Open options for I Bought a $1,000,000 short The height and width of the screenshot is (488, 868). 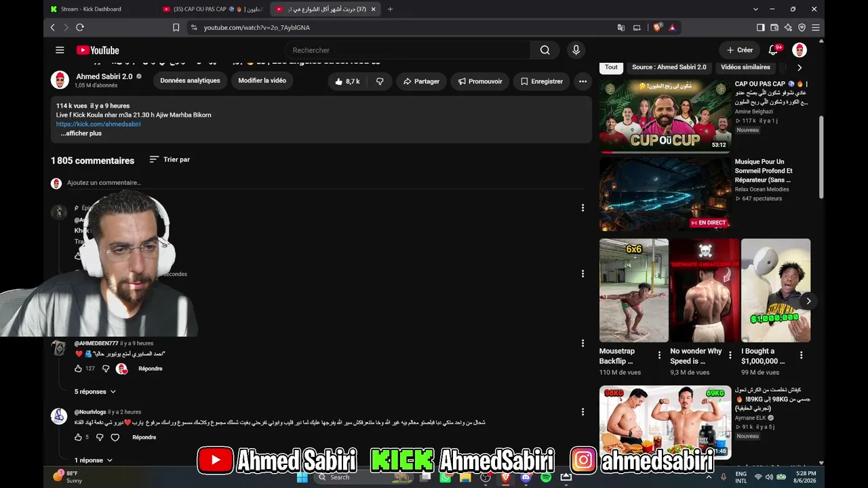pyautogui.click(x=801, y=355)
